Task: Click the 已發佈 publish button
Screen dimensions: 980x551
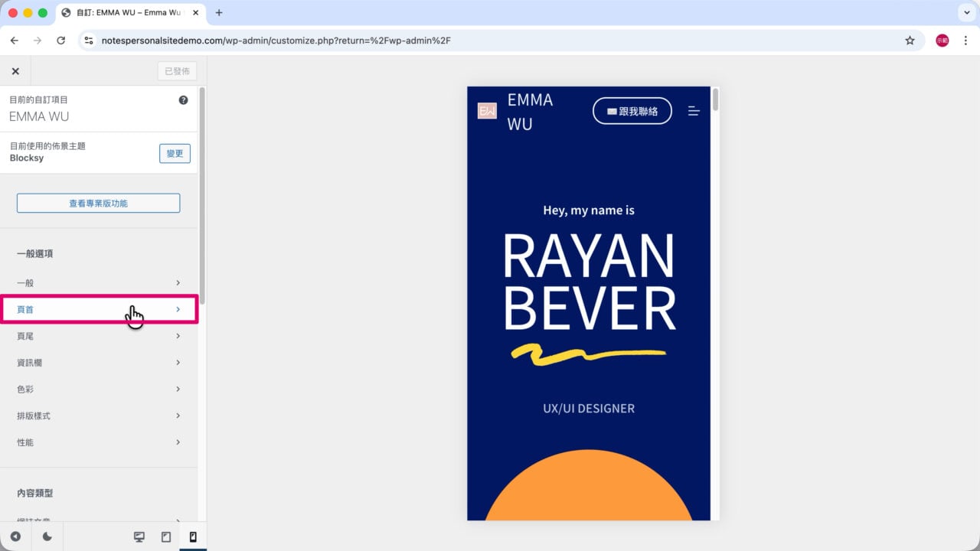Action: tap(177, 71)
